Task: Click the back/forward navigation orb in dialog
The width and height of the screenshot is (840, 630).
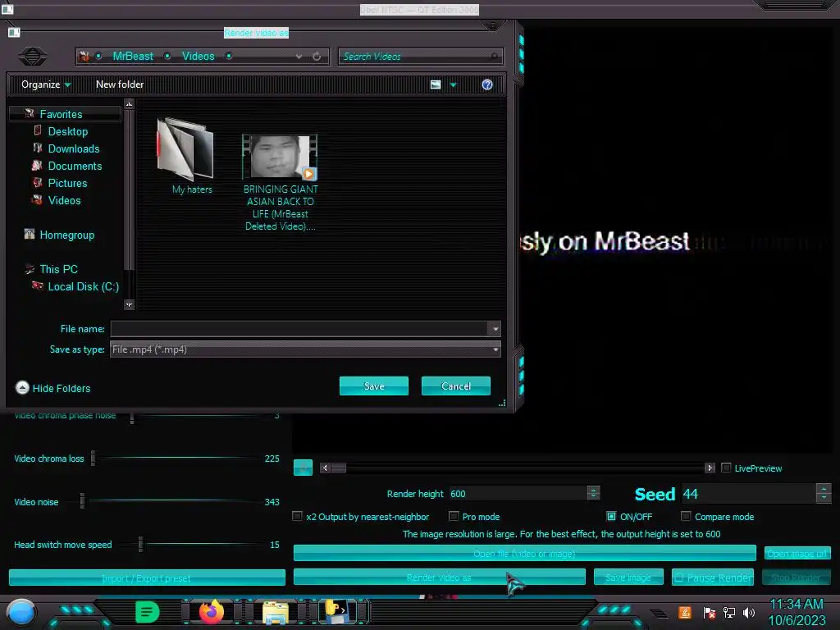Action: [33, 56]
